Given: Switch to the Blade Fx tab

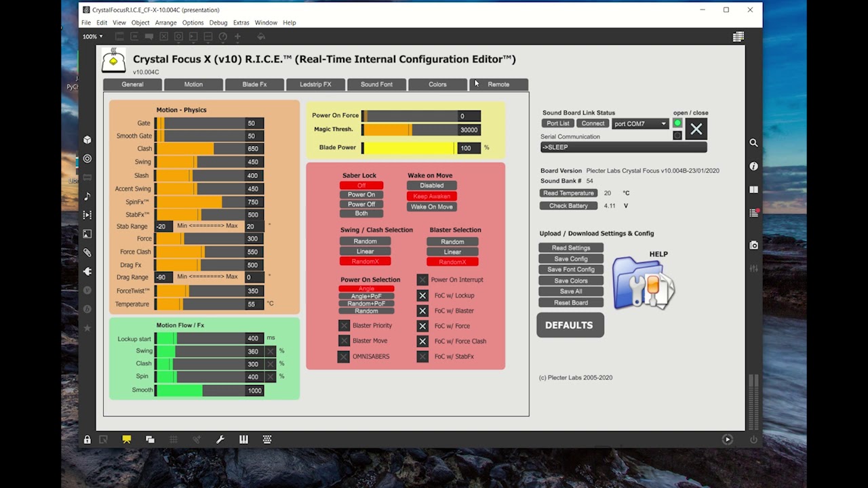Looking at the screenshot, I should tap(254, 84).
